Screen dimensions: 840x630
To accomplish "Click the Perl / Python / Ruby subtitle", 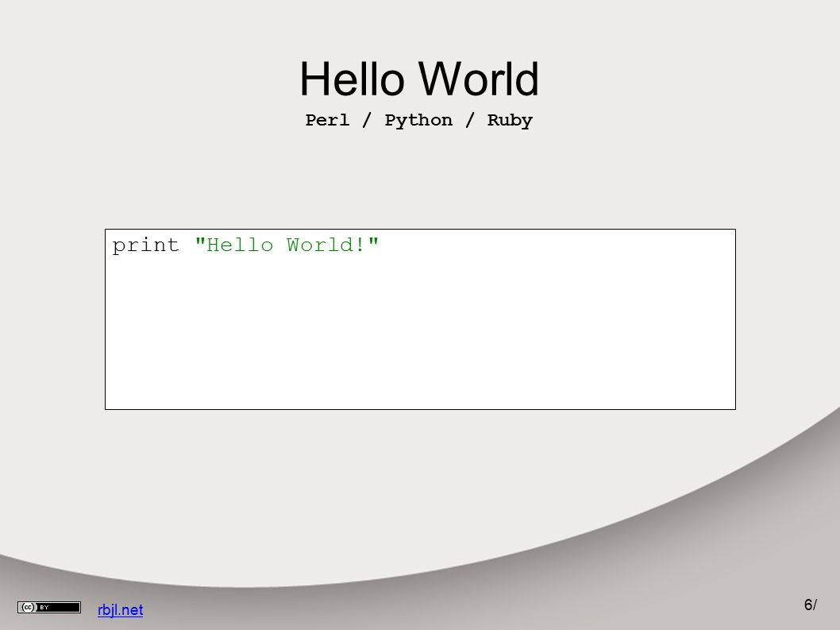I will [x=419, y=120].
